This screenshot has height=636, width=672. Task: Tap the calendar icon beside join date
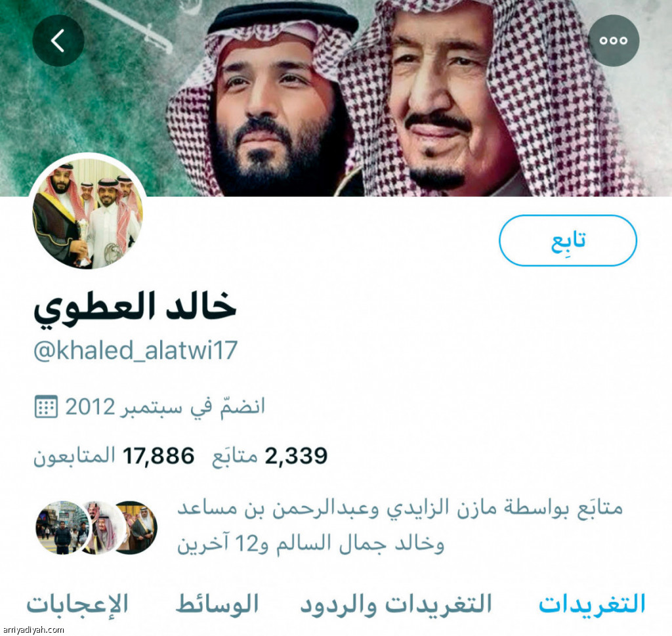[x=46, y=407]
